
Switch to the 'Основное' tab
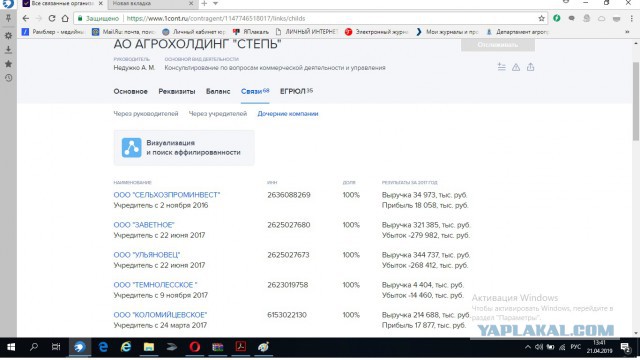[x=131, y=91]
